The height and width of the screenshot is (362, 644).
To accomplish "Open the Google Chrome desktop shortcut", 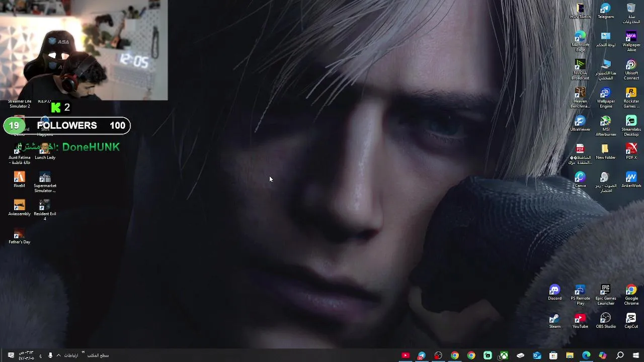I will 631,295.
